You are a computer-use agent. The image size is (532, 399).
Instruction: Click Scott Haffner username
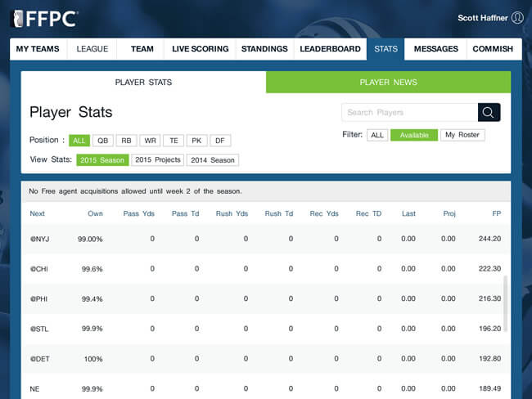point(482,18)
